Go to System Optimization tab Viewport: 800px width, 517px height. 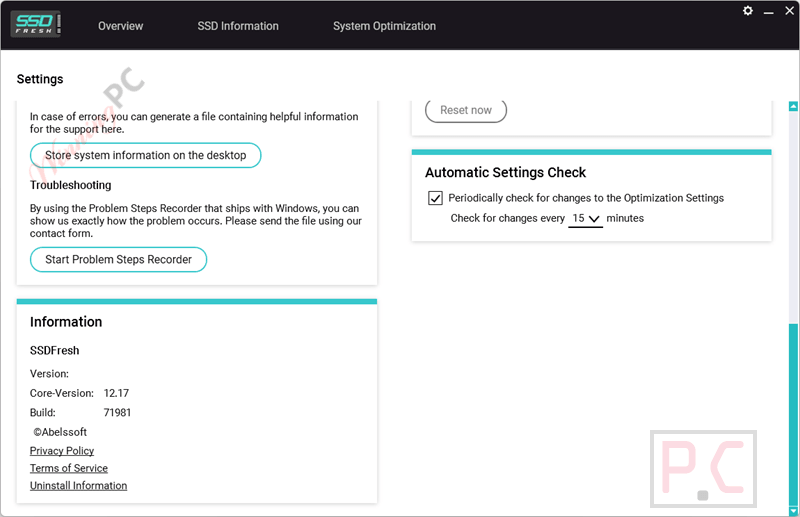click(x=384, y=26)
